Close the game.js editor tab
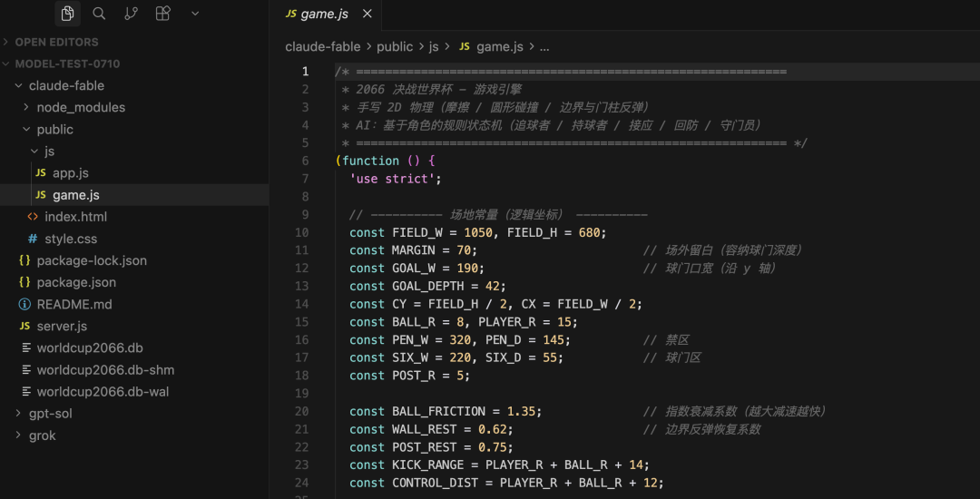980x499 pixels. pyautogui.click(x=367, y=14)
